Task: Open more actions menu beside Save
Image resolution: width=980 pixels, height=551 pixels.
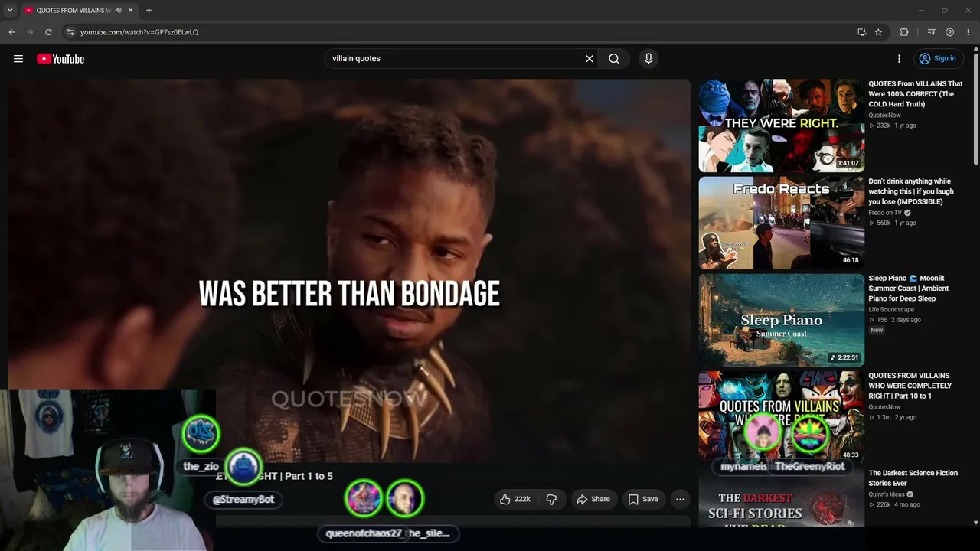Action: [x=680, y=499]
